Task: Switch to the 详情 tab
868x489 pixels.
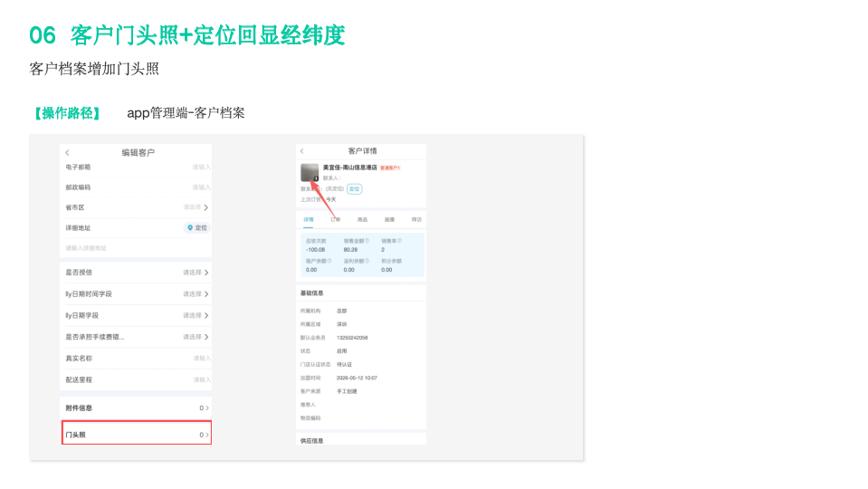Action: tap(309, 220)
